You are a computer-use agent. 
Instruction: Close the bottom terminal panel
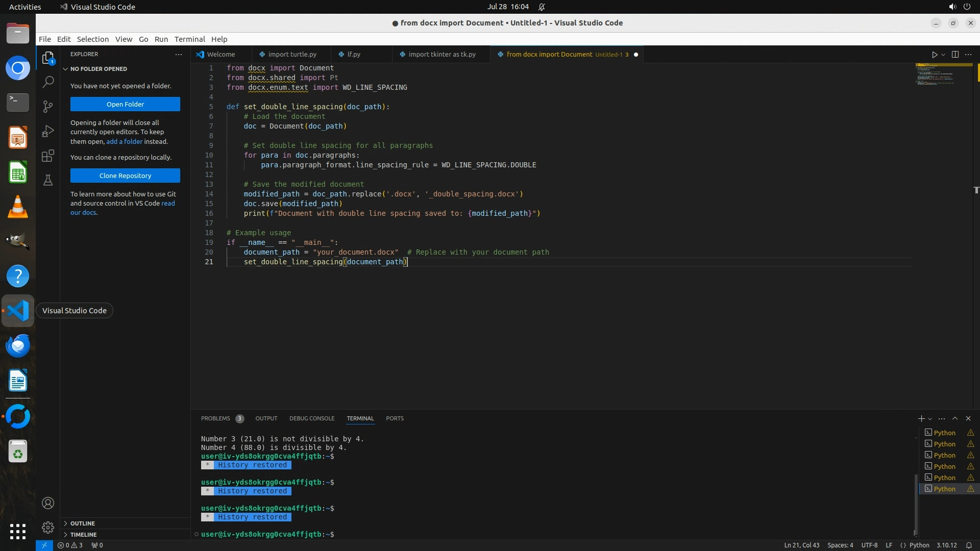(x=968, y=418)
